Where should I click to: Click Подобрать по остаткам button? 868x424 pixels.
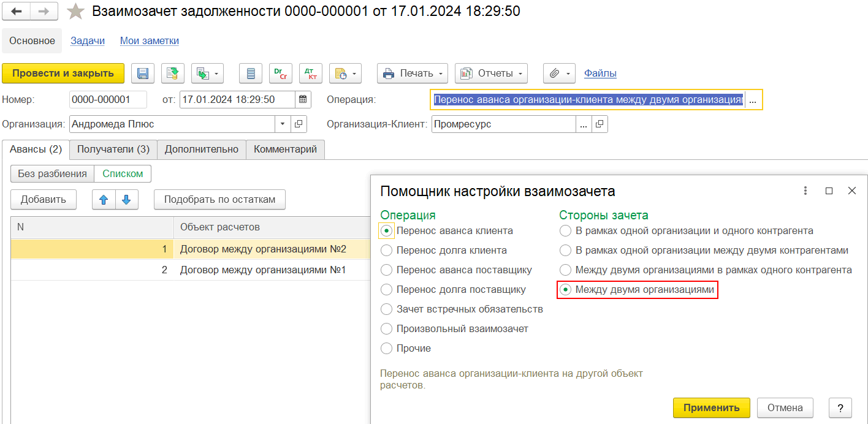tap(219, 199)
